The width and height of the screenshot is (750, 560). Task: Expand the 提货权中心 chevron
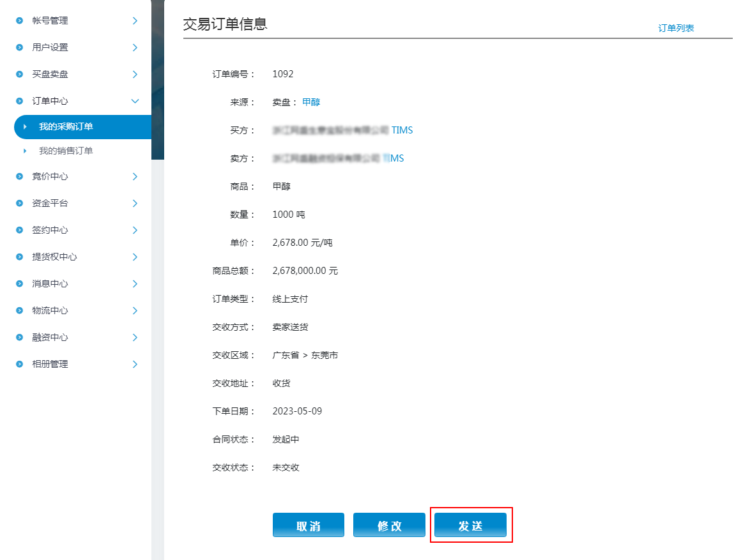pyautogui.click(x=135, y=257)
